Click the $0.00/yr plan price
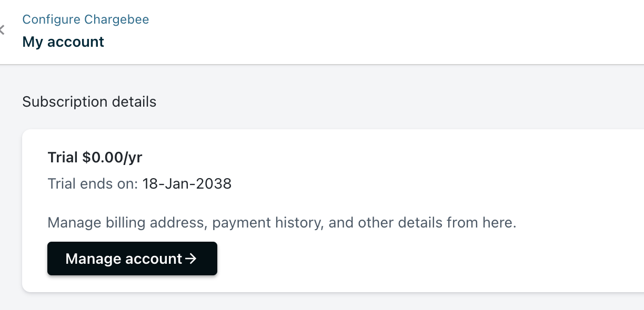The height and width of the screenshot is (310, 644). 112,157
